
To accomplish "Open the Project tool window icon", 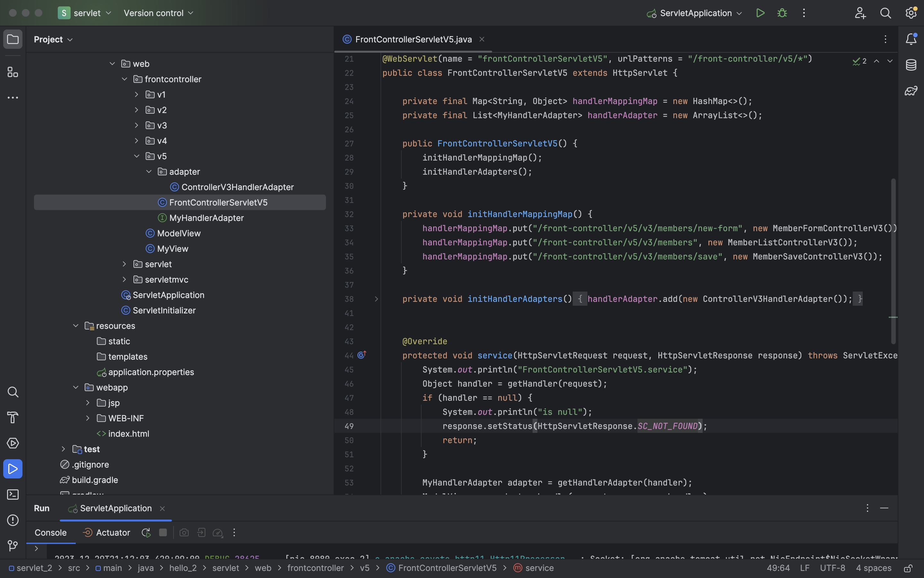I will point(13,39).
